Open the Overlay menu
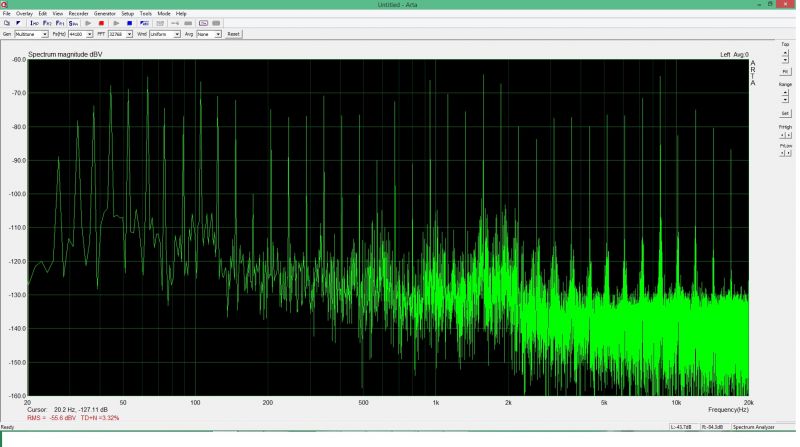The height and width of the screenshot is (447, 800). [x=24, y=13]
